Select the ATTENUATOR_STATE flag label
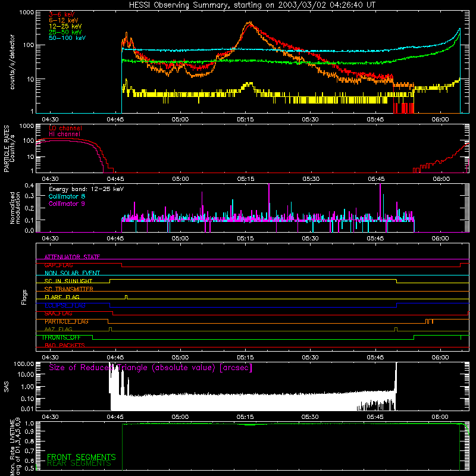 coord(72,257)
